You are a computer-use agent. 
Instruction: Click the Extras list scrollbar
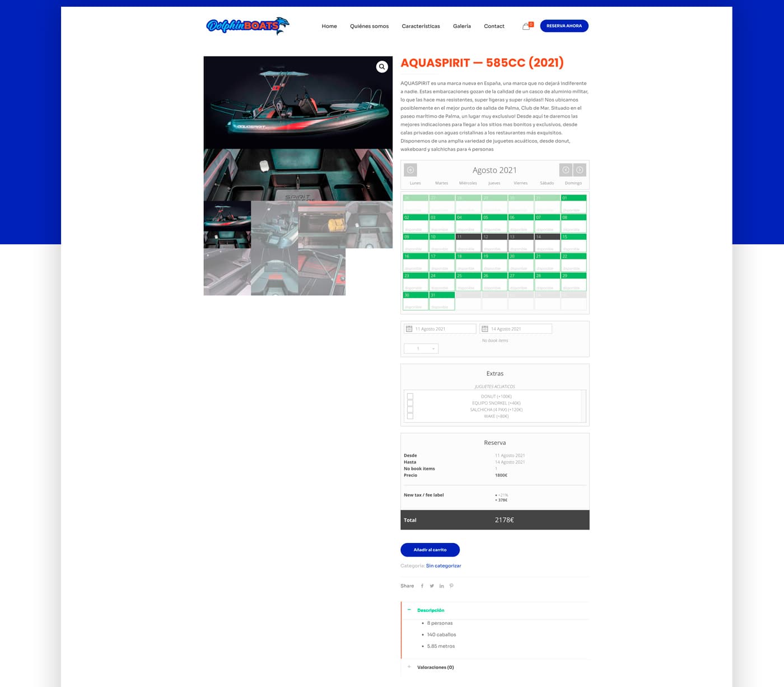(x=584, y=406)
